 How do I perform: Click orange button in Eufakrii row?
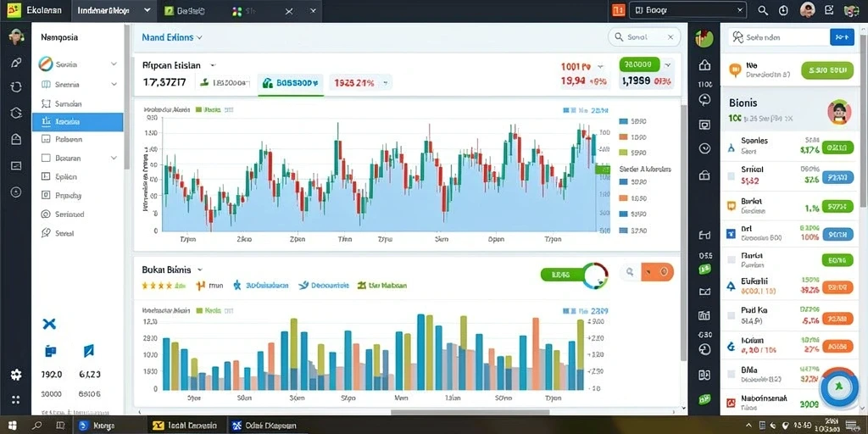(x=838, y=287)
